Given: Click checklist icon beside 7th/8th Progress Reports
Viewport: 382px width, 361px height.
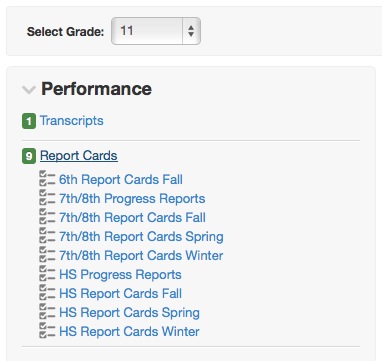Looking at the screenshot, I should click(x=47, y=197).
